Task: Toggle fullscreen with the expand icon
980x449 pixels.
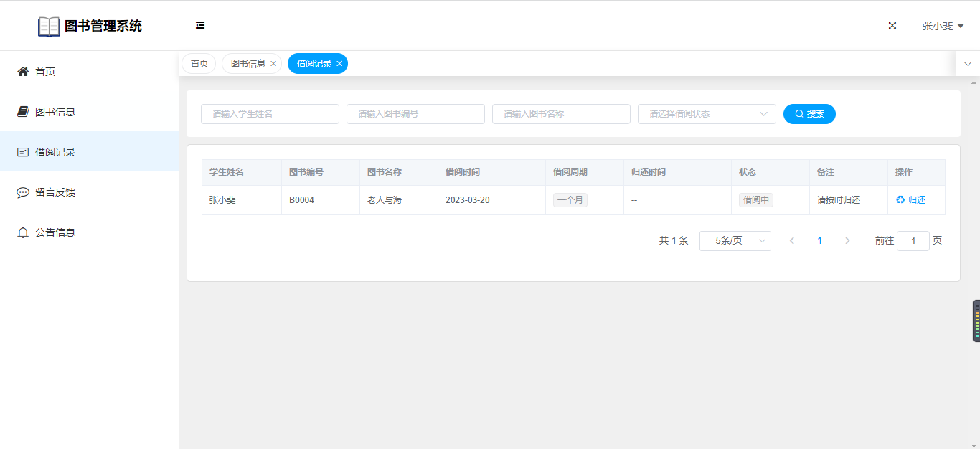Action: [x=892, y=25]
